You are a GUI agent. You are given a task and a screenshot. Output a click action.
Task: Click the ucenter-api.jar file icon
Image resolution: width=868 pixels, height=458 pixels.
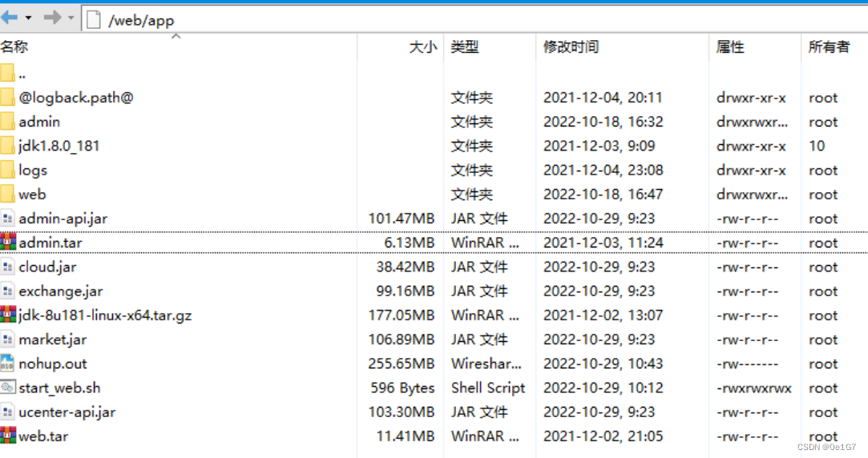(x=7, y=412)
